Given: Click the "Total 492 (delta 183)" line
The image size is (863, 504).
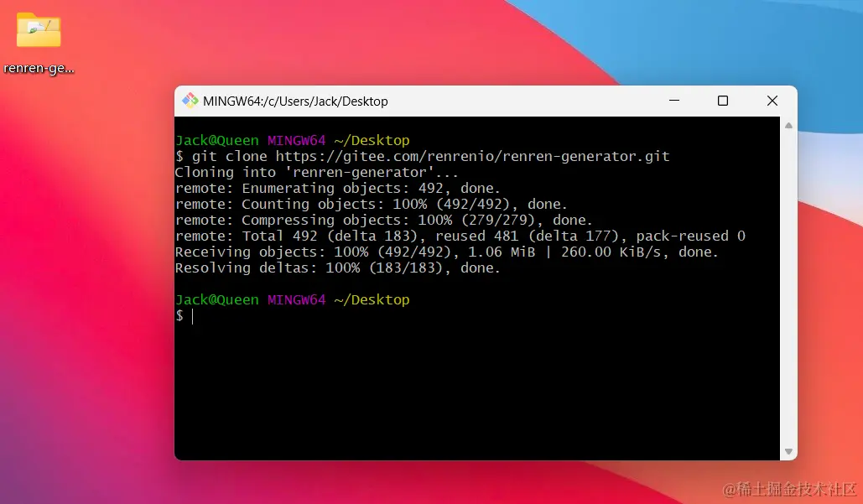Looking at the screenshot, I should 460,236.
